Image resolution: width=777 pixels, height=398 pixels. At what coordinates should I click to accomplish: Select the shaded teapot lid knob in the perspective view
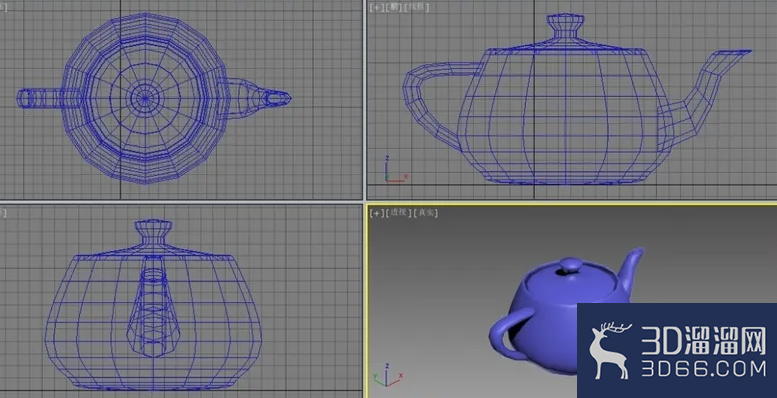coord(570,265)
